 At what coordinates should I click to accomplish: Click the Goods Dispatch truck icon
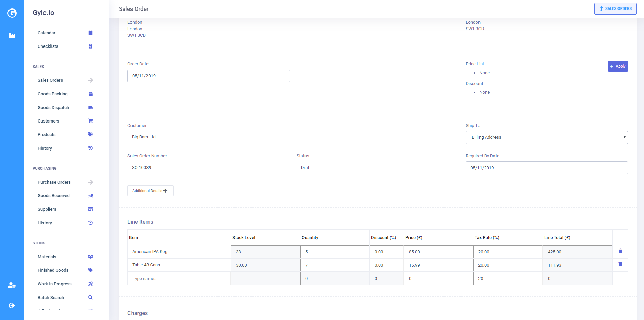point(90,108)
